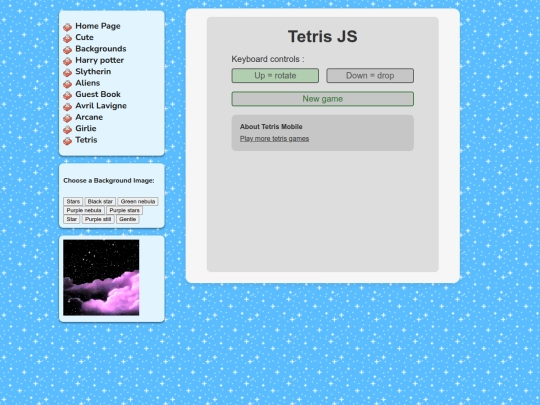Image resolution: width=540 pixels, height=405 pixels.
Task: Set the Purple stars background
Action: [124, 210]
